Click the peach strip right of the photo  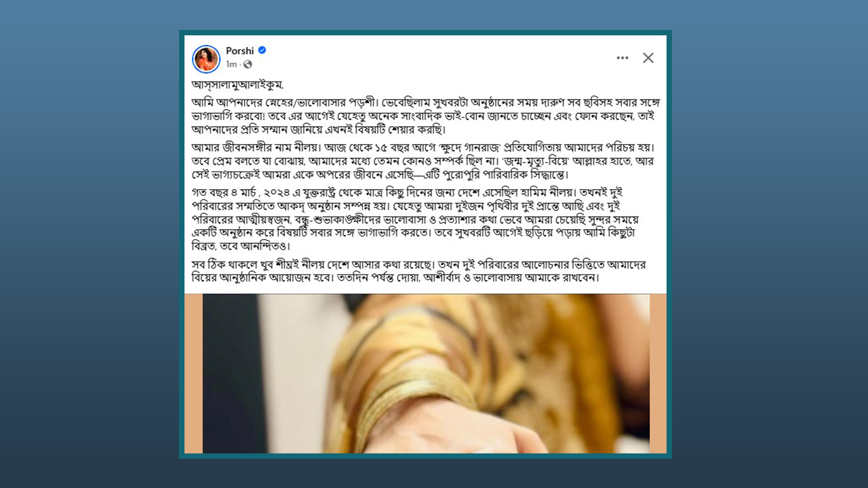[x=658, y=373]
